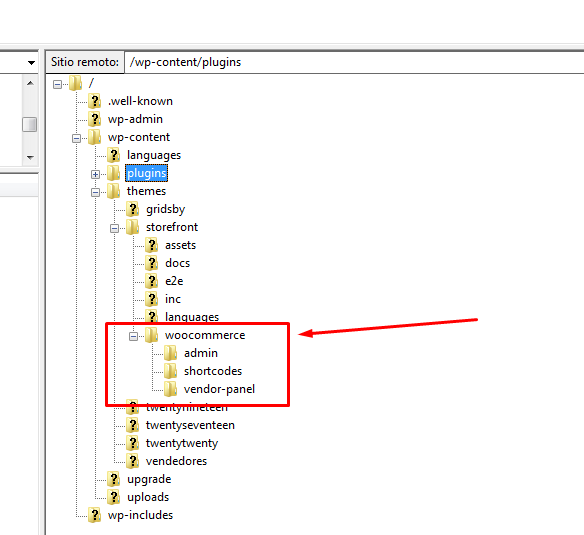Click the shortcodes folder icon
The image size is (584, 535).
[x=171, y=371]
